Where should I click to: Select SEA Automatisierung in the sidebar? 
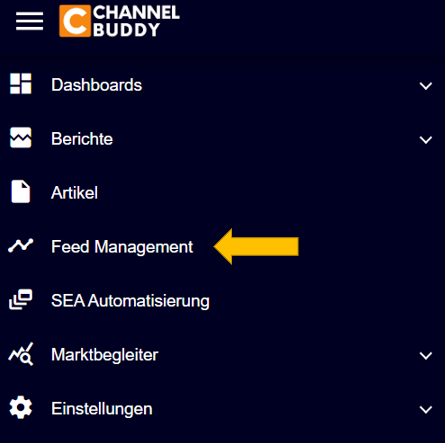[130, 301]
